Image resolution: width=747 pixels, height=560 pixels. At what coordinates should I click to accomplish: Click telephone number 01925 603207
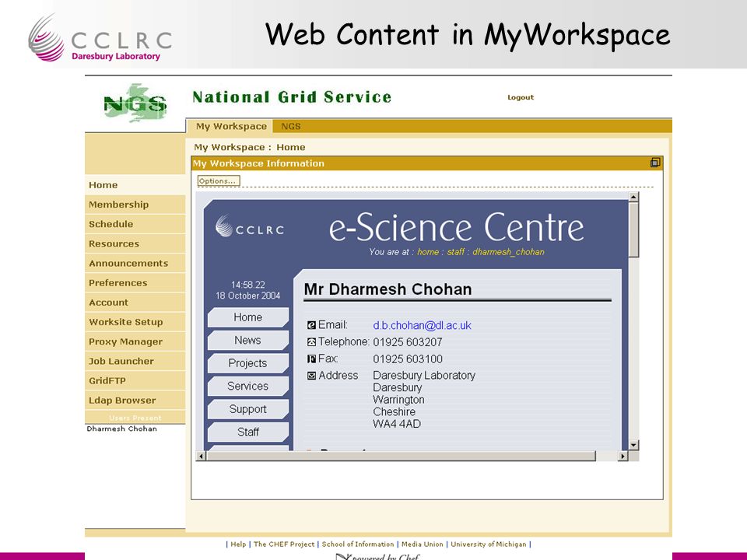pyautogui.click(x=407, y=342)
